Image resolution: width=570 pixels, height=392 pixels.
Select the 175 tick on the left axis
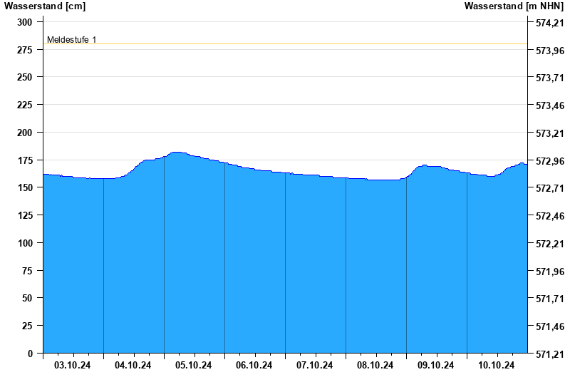coord(25,160)
